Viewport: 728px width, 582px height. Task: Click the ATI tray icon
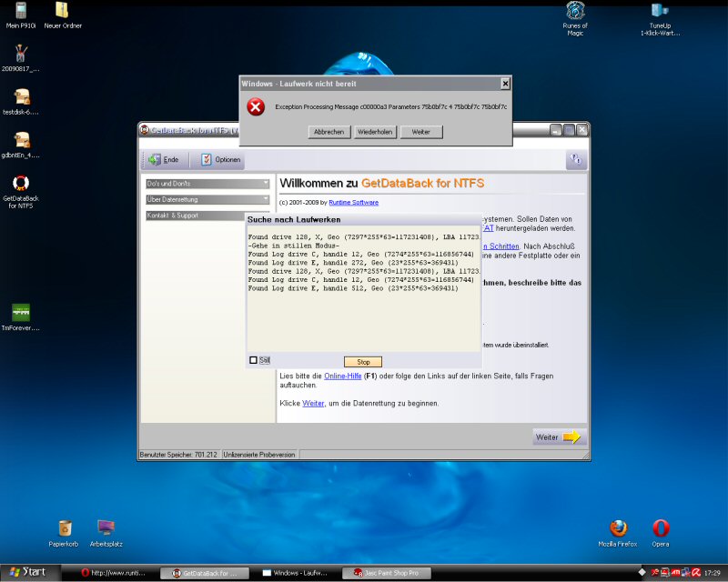click(675, 573)
